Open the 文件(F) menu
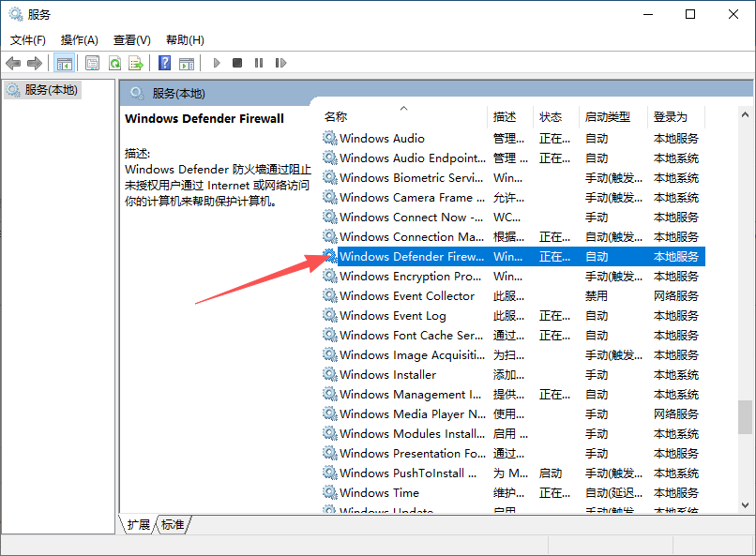756x556 pixels. coord(28,40)
